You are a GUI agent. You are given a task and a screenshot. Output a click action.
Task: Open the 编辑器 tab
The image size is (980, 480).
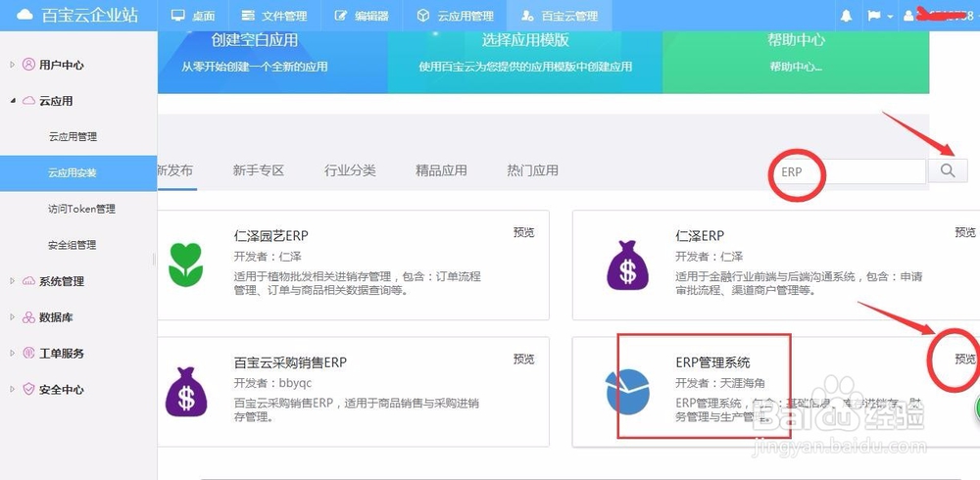click(x=362, y=16)
